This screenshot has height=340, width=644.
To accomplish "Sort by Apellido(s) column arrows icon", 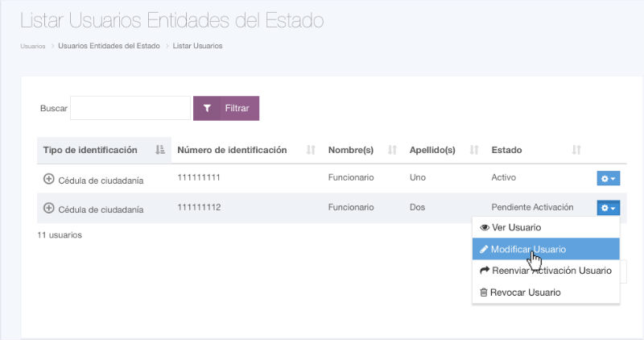I will coord(474,150).
